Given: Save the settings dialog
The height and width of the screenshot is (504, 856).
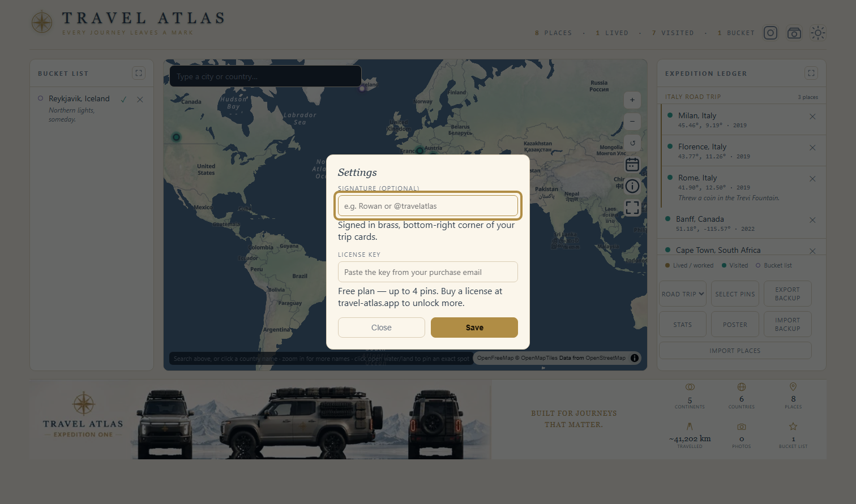Looking at the screenshot, I should [x=474, y=328].
